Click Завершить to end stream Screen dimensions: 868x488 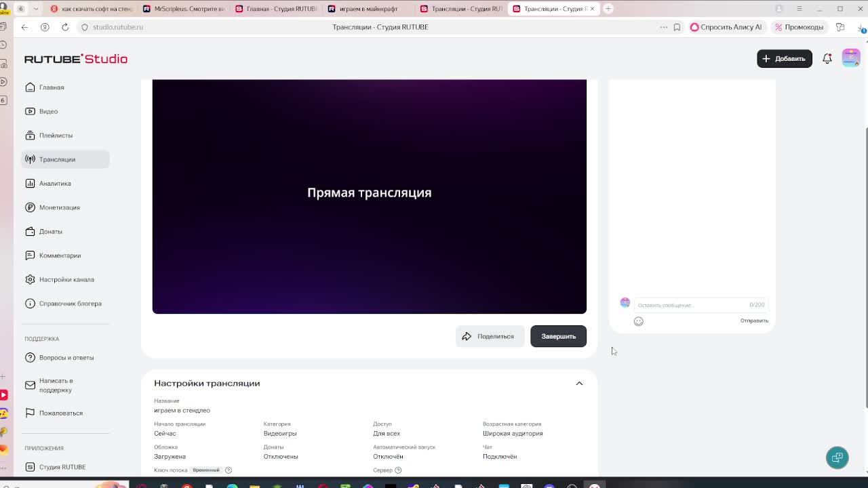[x=558, y=336]
